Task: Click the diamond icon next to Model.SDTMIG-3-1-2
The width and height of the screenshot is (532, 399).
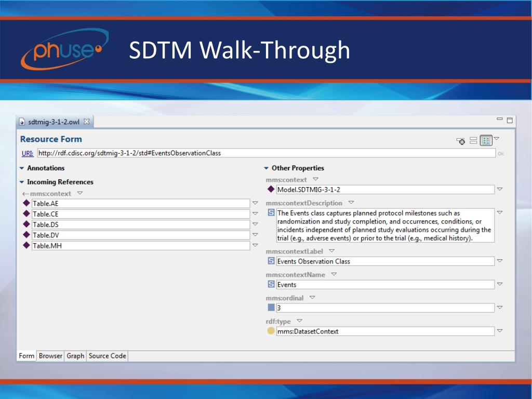Action: click(271, 190)
